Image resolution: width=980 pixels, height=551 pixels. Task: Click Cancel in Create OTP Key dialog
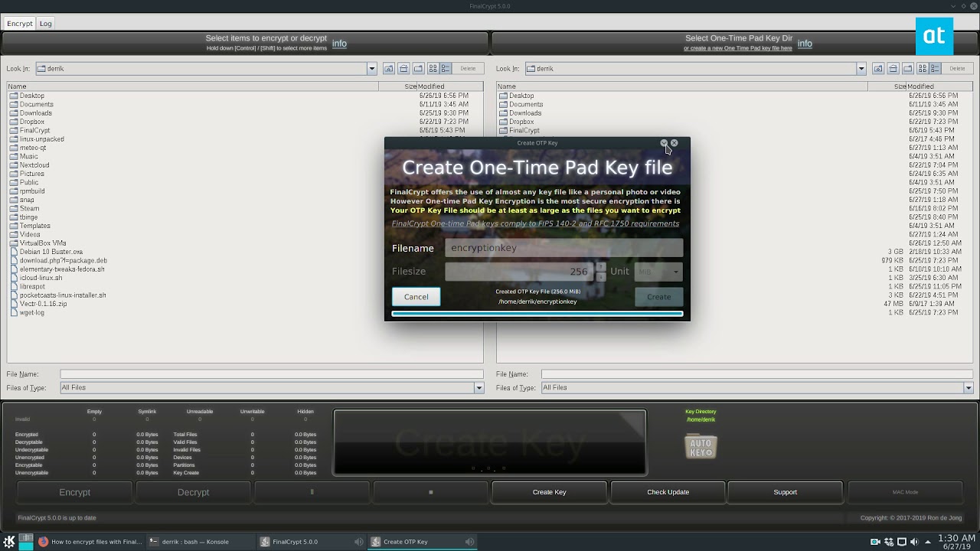[416, 297]
